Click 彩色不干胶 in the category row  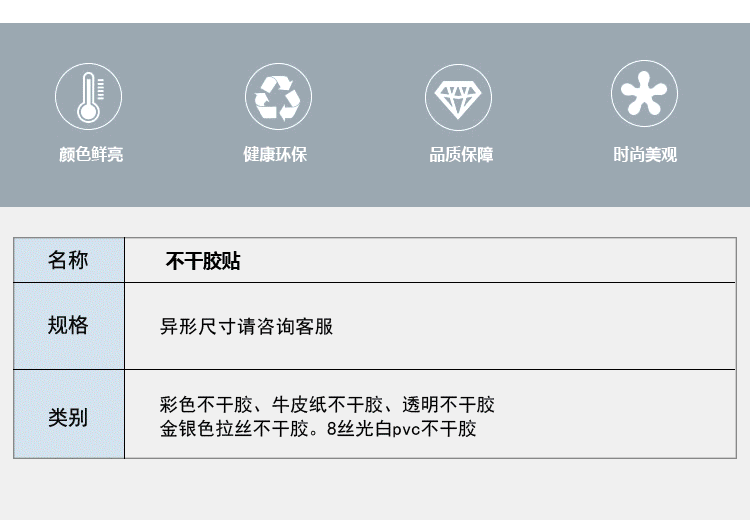pos(206,405)
